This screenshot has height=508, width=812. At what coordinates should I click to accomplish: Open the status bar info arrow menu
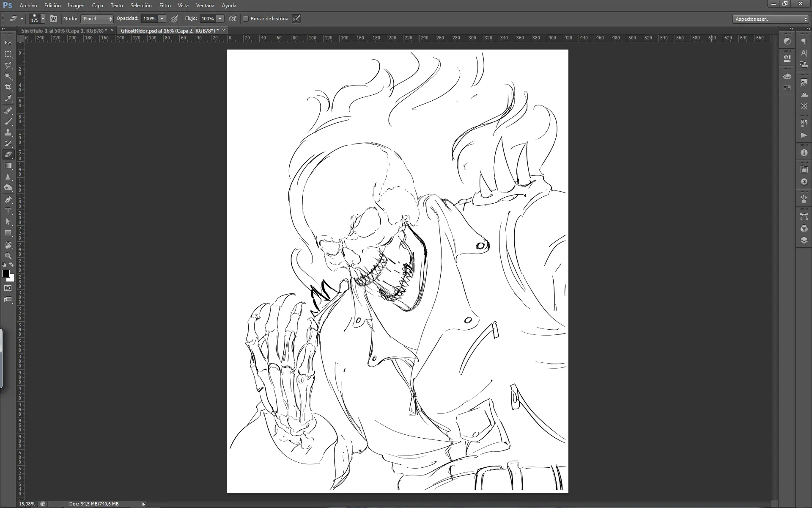(x=144, y=504)
